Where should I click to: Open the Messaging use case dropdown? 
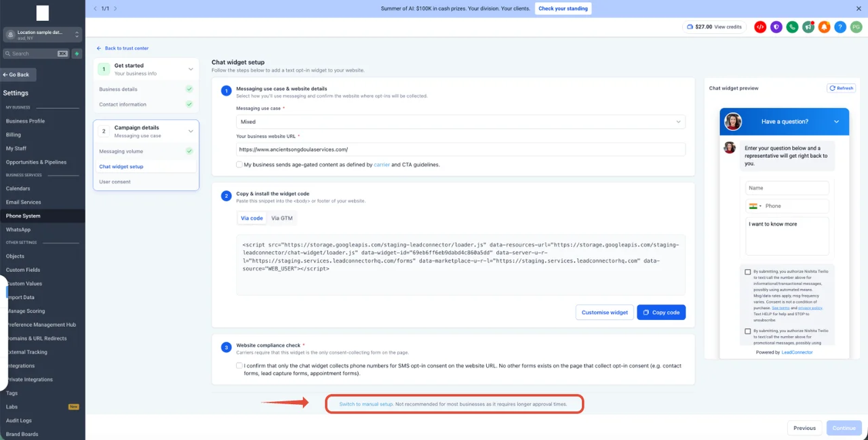pyautogui.click(x=460, y=122)
